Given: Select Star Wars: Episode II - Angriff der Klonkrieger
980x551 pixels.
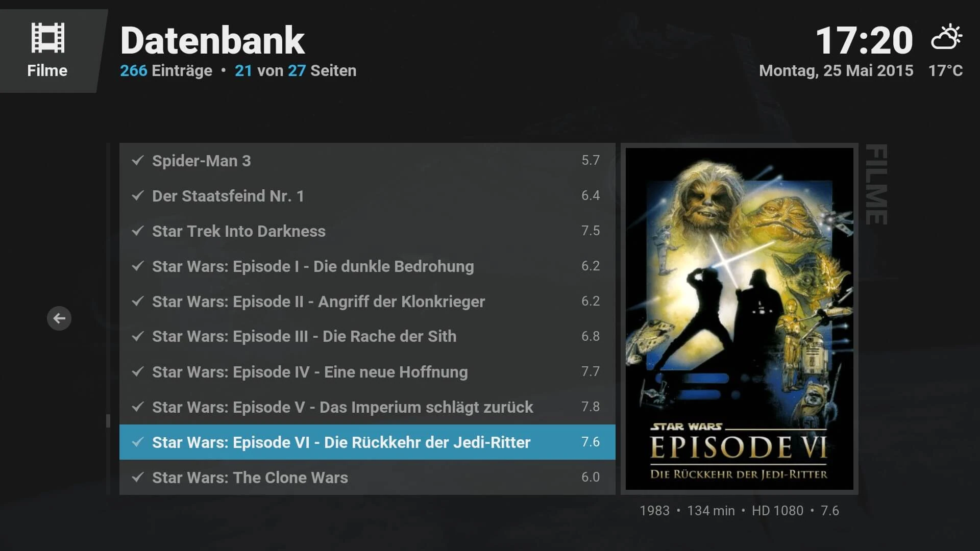Looking at the screenshot, I should click(x=367, y=302).
